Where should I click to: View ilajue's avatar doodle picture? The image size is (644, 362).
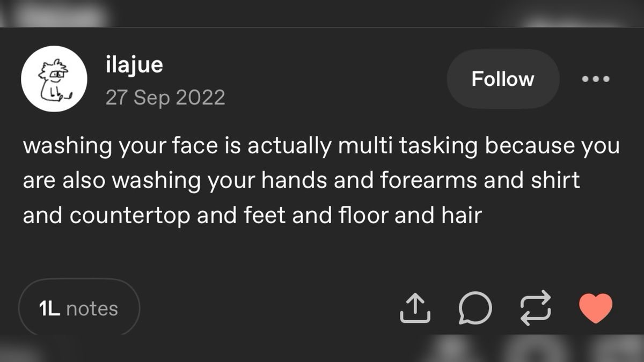pyautogui.click(x=54, y=79)
